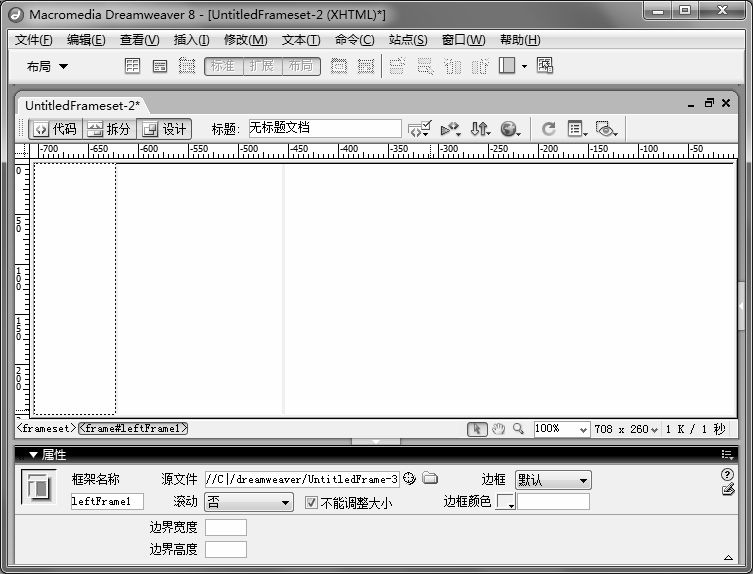The width and height of the screenshot is (753, 574).
Task: Open the 边框 默认 dropdown
Action: click(x=553, y=480)
